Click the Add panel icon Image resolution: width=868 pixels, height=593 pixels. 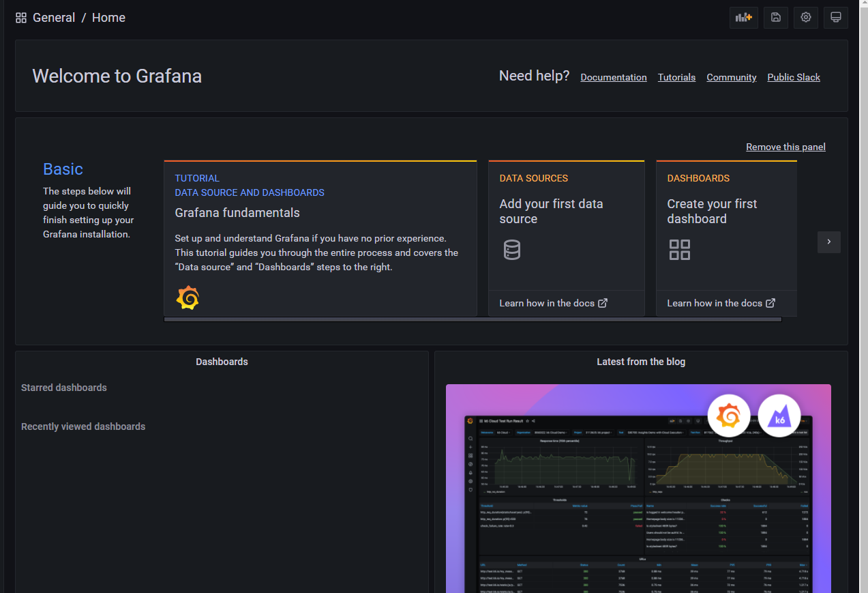743,18
